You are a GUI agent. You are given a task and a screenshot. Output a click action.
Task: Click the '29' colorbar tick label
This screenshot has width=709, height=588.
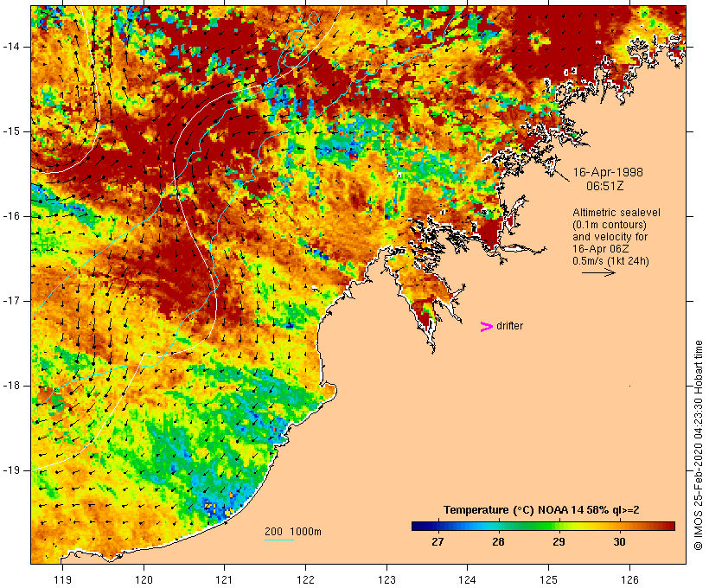coord(559,542)
